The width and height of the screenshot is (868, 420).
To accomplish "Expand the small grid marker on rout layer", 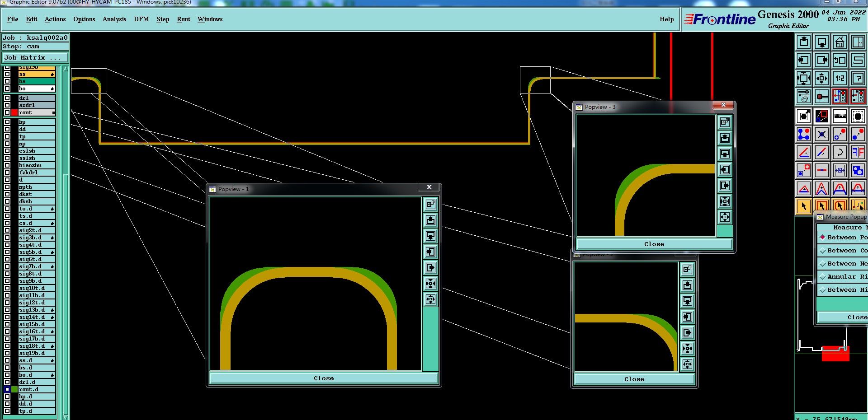I will (53, 112).
